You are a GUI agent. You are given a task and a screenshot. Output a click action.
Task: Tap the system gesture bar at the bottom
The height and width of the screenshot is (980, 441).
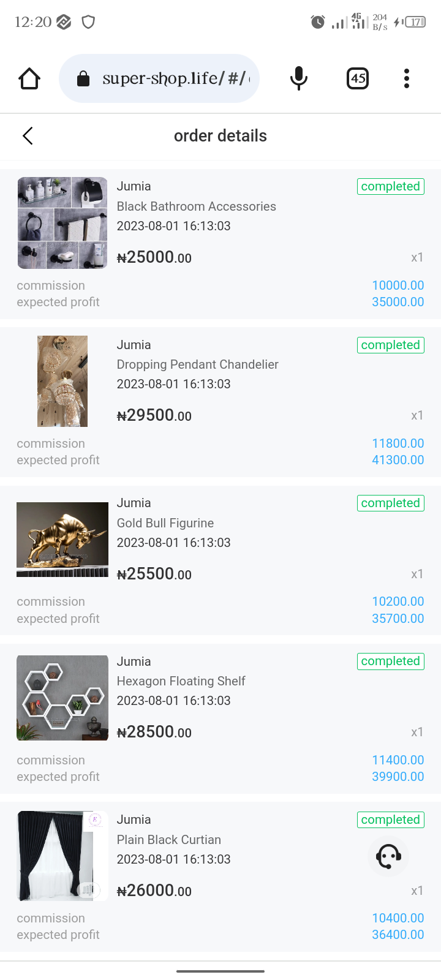221,971
